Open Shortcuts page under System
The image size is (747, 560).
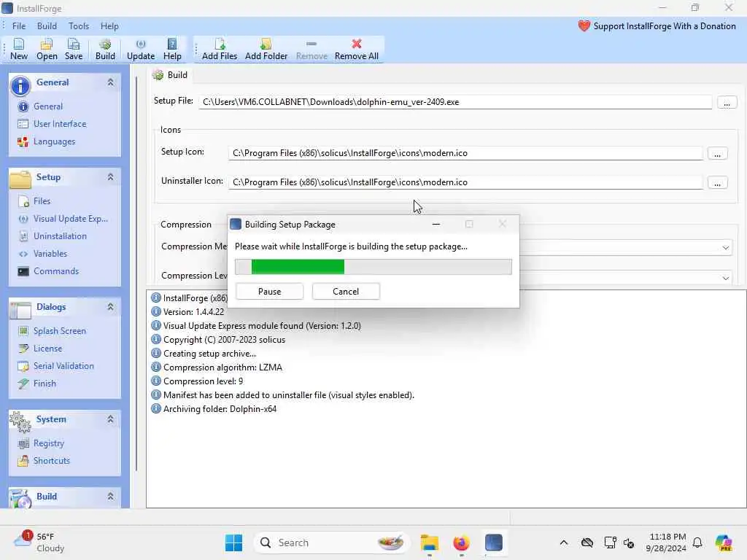tap(52, 461)
